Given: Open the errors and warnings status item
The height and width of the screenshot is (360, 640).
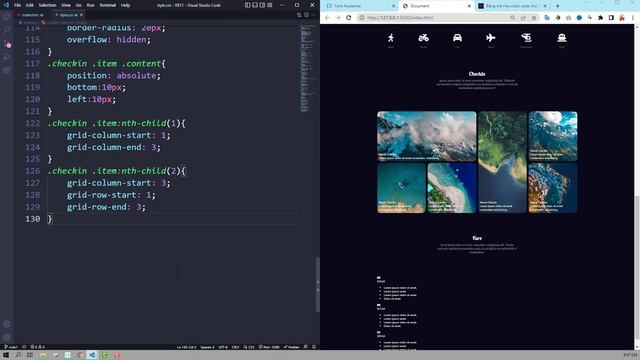Looking at the screenshot, I should pyautogui.click(x=38, y=347).
